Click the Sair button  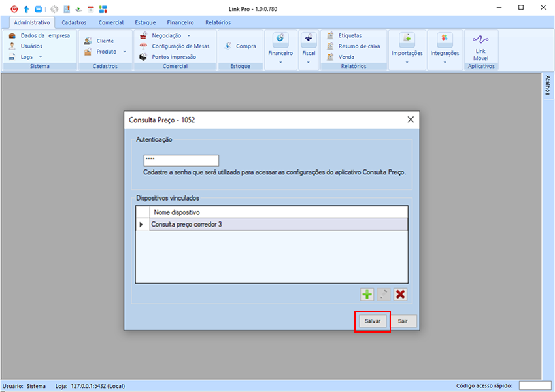(403, 321)
